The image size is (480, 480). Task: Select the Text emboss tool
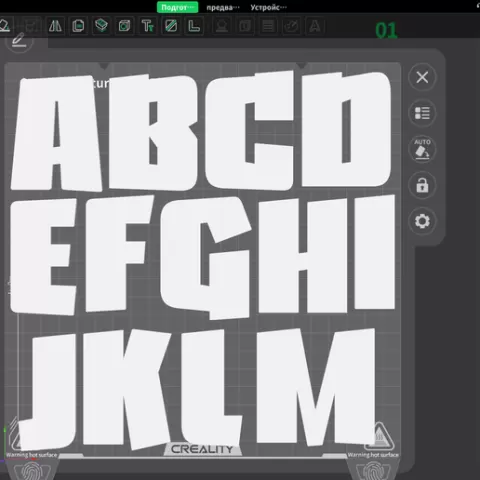pos(147,26)
